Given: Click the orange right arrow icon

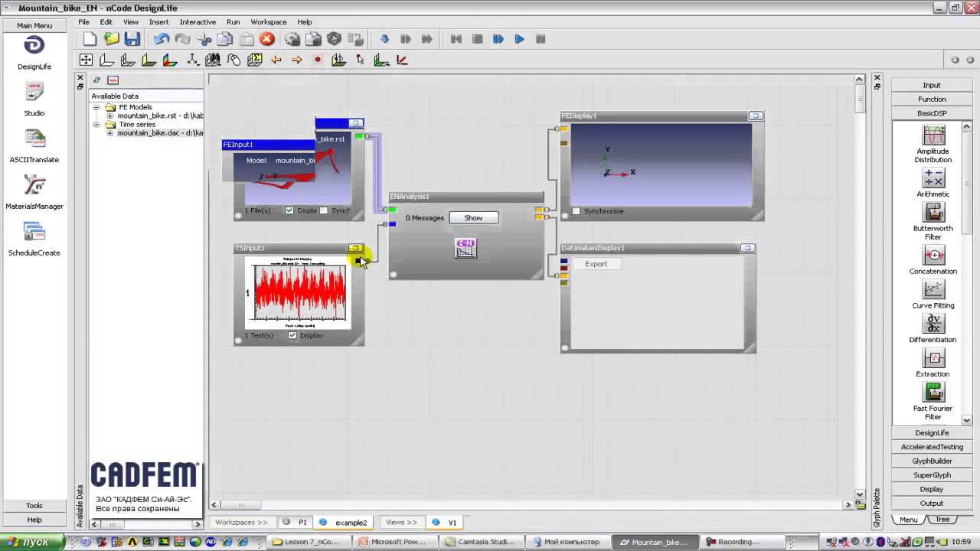Looking at the screenshot, I should 297,60.
